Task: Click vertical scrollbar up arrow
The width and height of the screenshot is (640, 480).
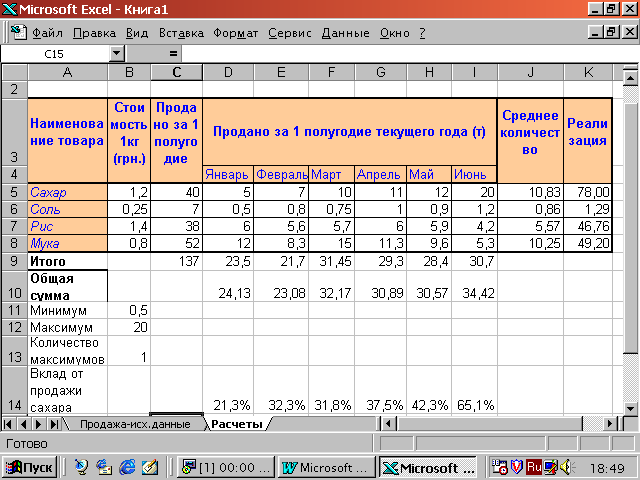Action: 631,77
